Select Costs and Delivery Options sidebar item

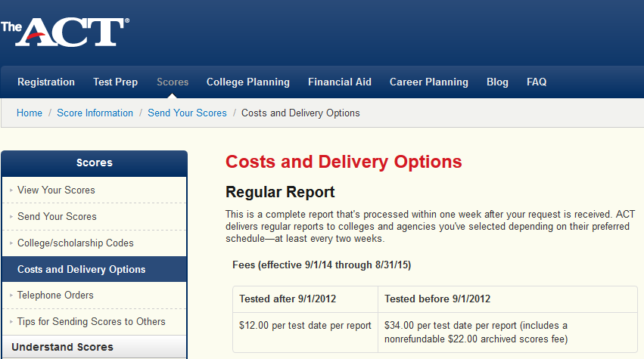coord(81,269)
